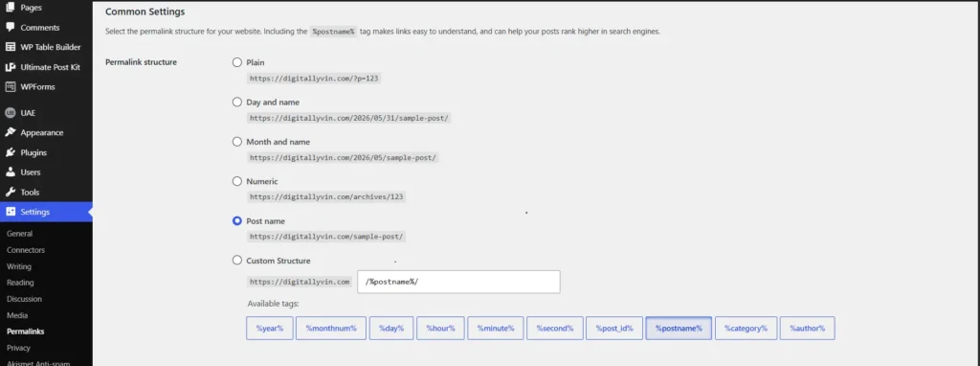The image size is (980, 366).
Task: Click the Users person icon
Action: 10,172
